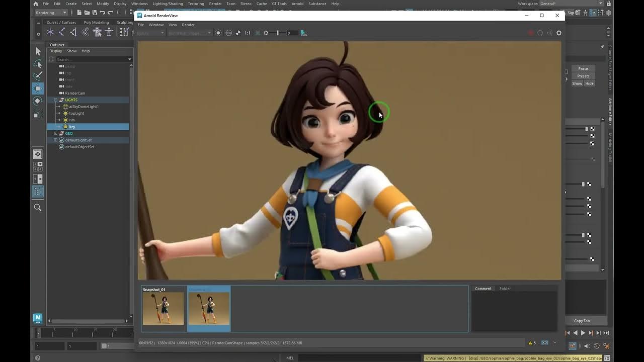
Task: Click the Show button in Attribute Editor
Action: click(577, 83)
